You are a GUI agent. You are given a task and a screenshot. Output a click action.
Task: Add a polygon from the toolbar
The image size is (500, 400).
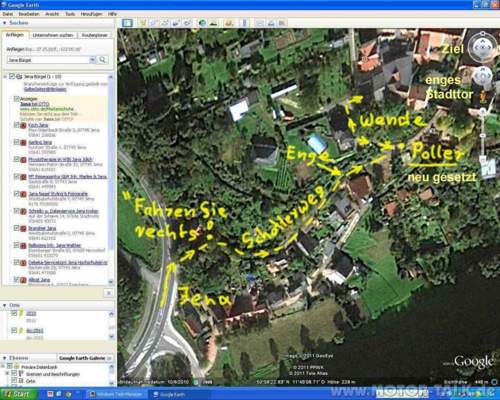click(x=153, y=23)
